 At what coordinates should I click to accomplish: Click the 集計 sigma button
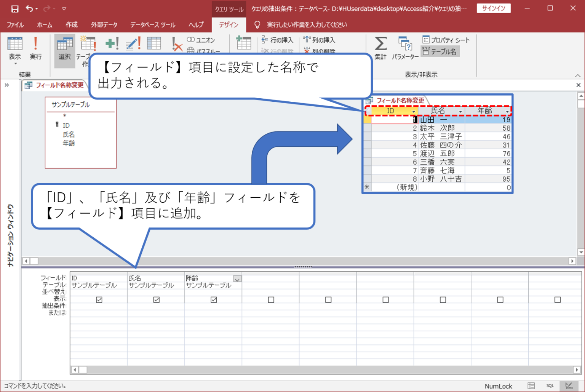pos(380,48)
